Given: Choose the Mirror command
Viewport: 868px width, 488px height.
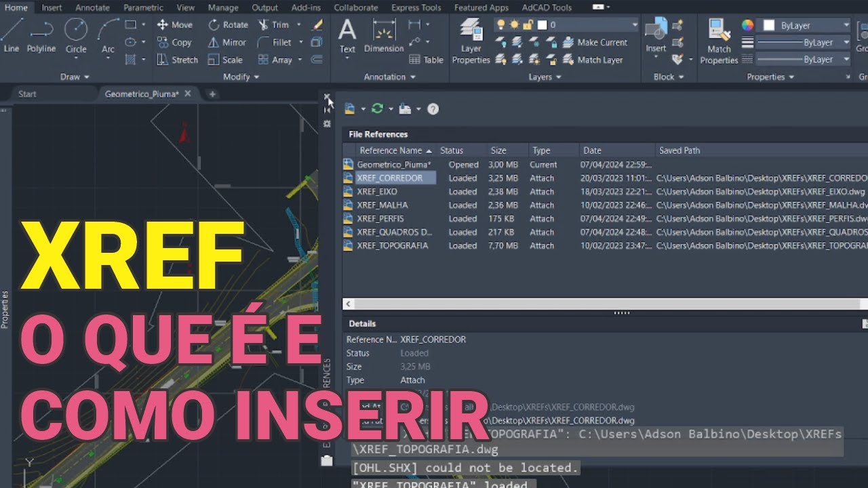Looking at the screenshot, I should [x=227, y=42].
